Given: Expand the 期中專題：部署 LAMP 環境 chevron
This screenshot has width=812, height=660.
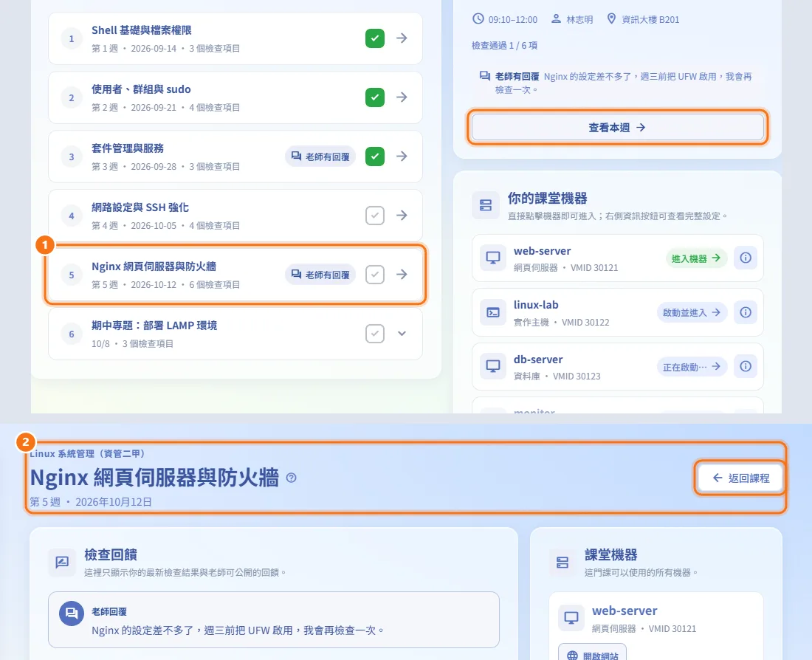Looking at the screenshot, I should tap(402, 334).
